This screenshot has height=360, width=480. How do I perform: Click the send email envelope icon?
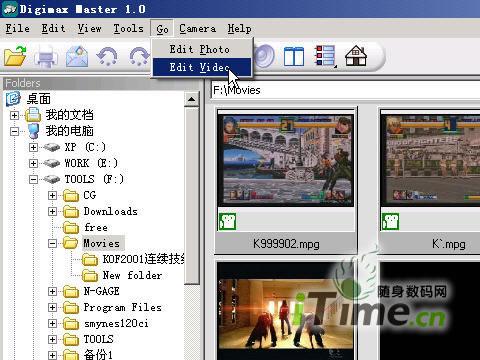[x=77, y=56]
